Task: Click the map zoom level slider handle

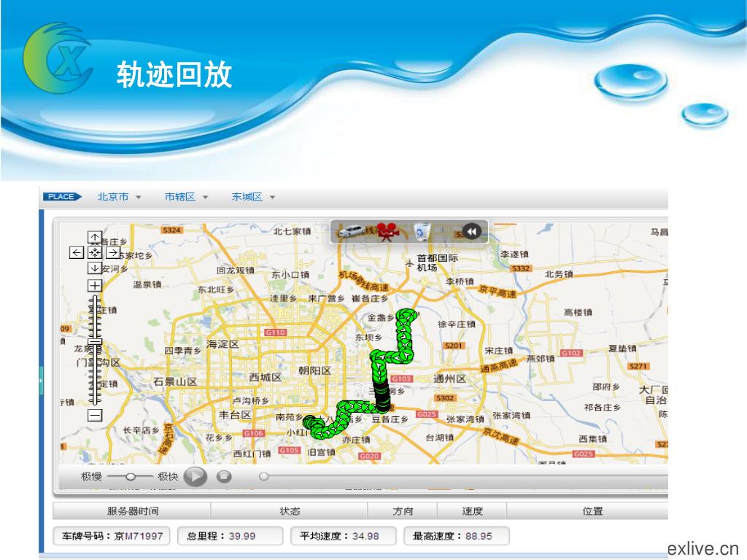Action: coord(96,342)
